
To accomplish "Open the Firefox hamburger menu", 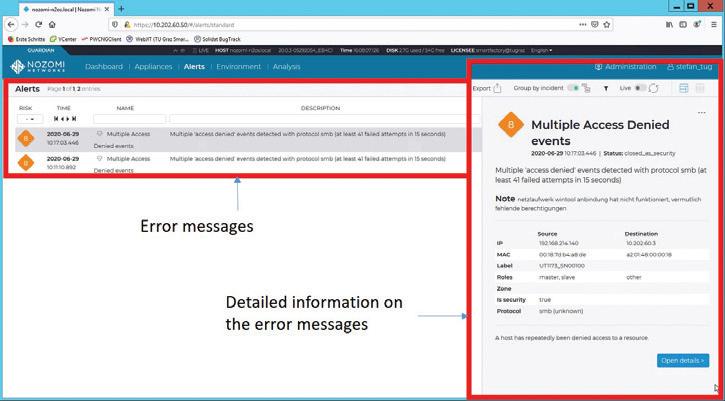I will click(714, 25).
